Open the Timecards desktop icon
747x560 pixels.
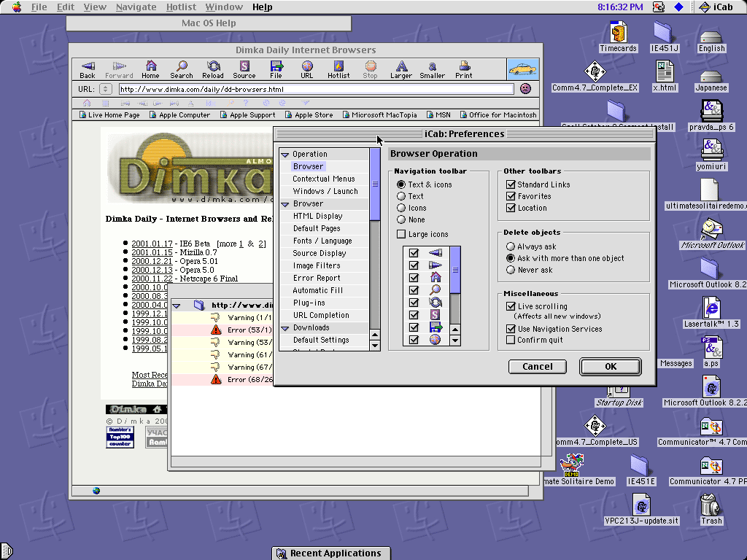[x=618, y=36]
